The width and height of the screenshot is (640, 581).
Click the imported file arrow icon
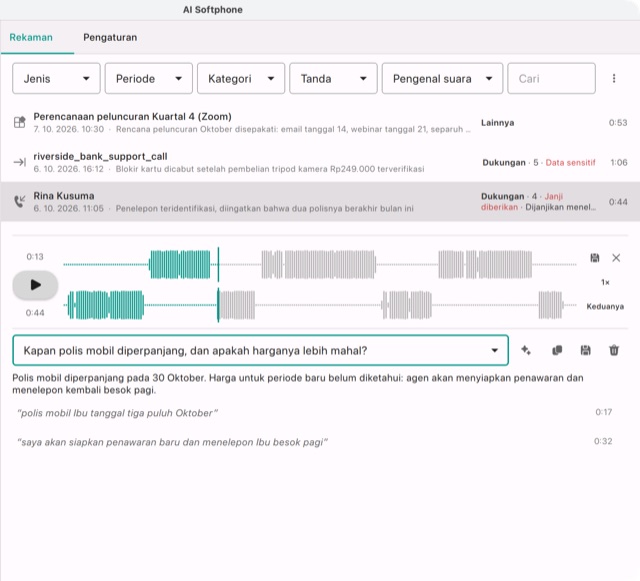pyautogui.click(x=20, y=162)
